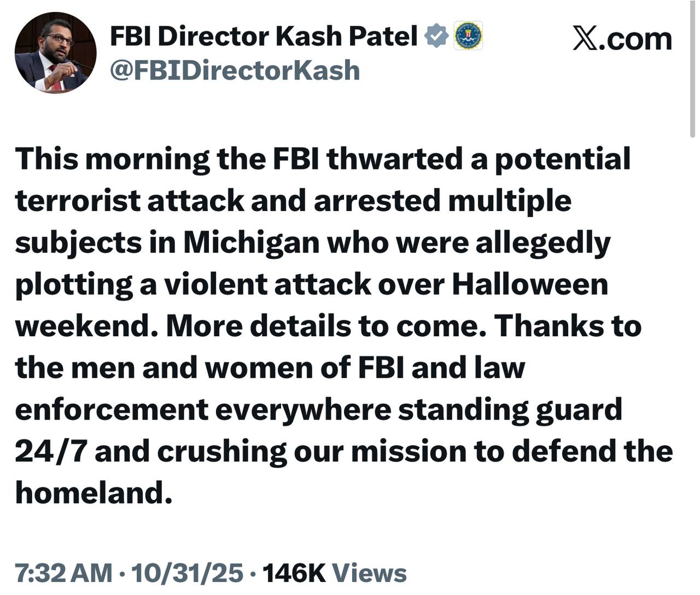700x595 pixels.
Task: Click the X.com logo
Action: pyautogui.click(x=622, y=39)
